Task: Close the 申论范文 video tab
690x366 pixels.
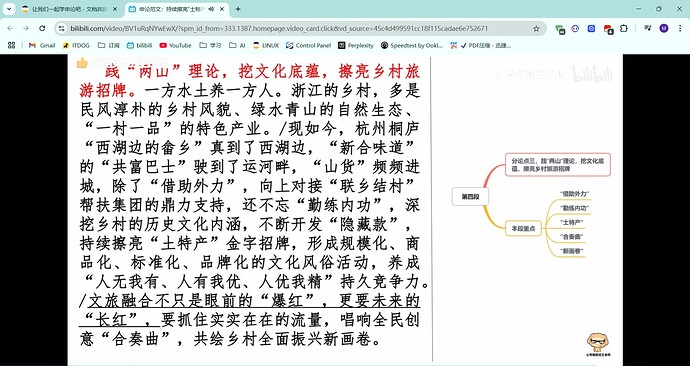Action: pyautogui.click(x=222, y=9)
